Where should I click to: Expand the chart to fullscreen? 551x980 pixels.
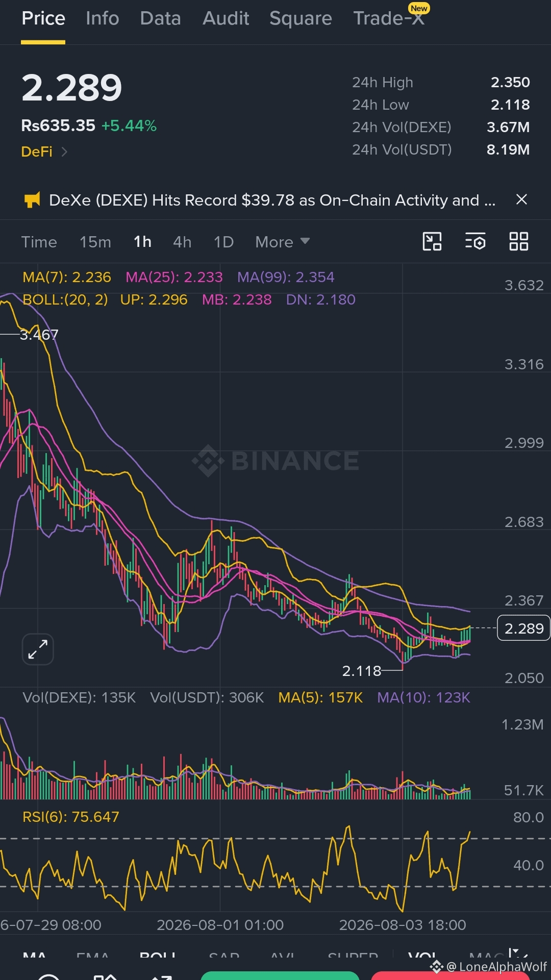[38, 649]
